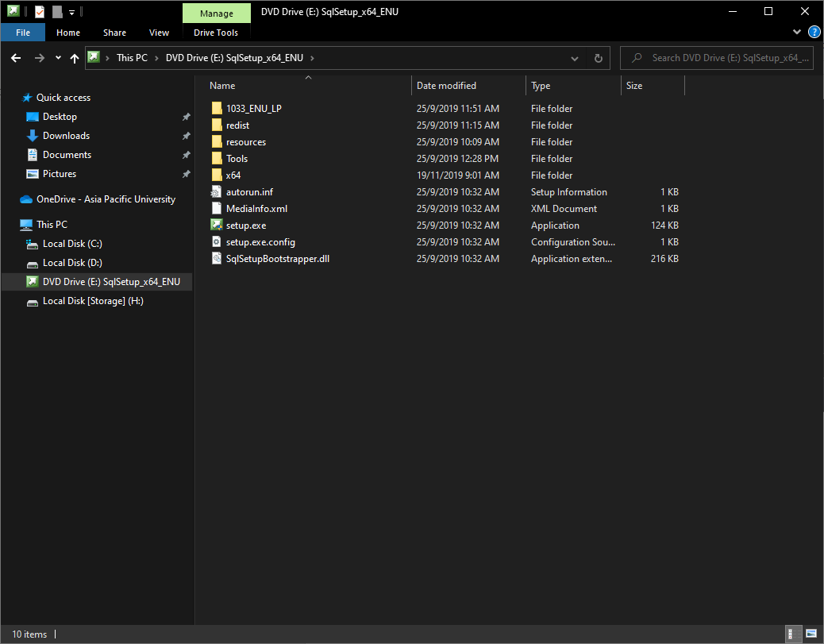Refresh the current folder view
This screenshot has height=644, width=824.
[599, 58]
